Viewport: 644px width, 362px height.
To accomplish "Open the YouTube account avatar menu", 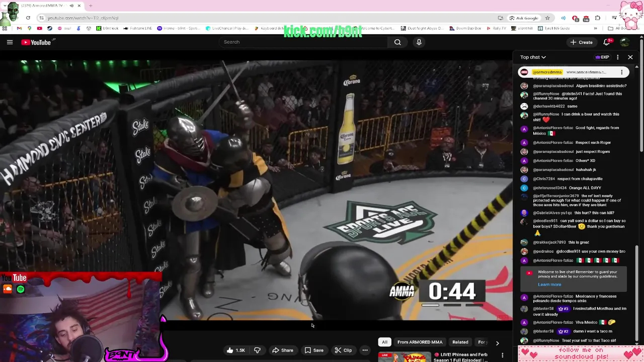I will click(624, 42).
